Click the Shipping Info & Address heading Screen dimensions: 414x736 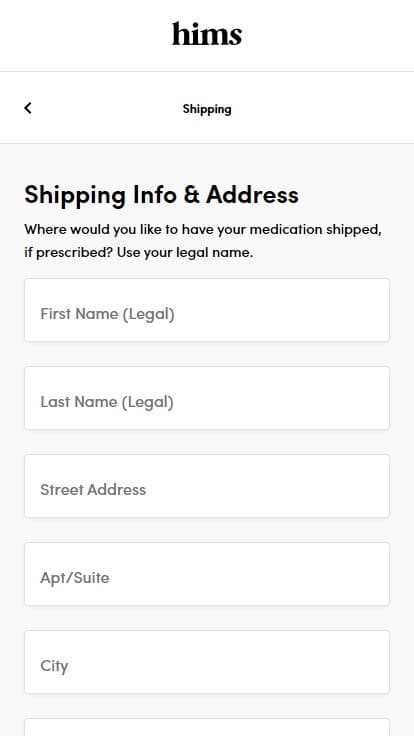point(161,194)
